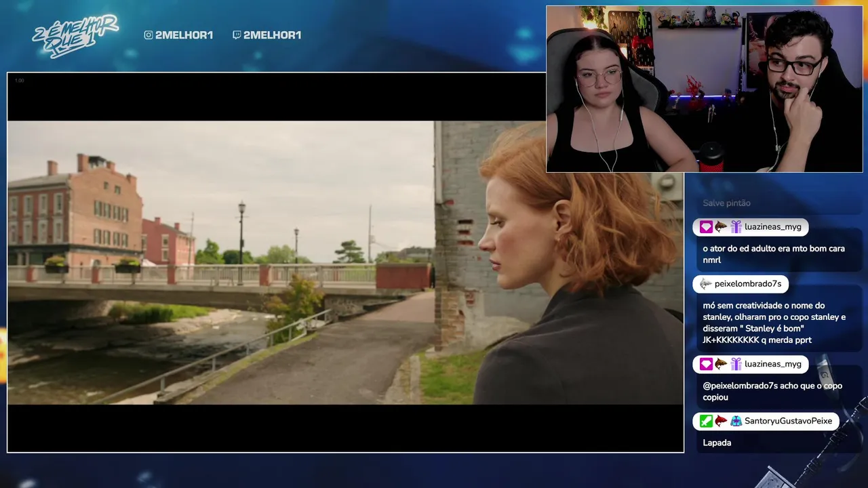Select the Twitch handle text 2MELHOR1
Image resolution: width=868 pixels, height=488 pixels.
tap(272, 35)
